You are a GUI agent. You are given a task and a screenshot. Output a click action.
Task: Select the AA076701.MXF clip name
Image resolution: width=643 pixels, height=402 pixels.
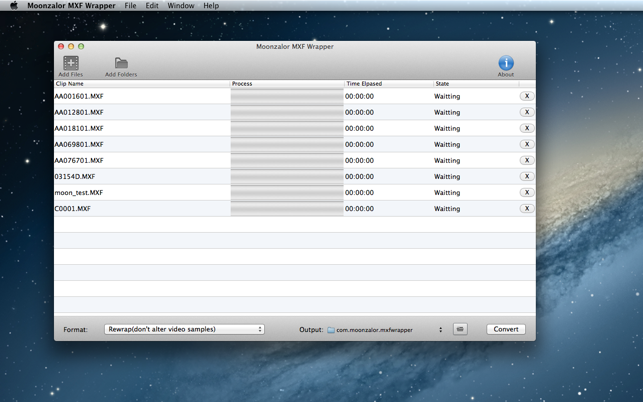click(x=79, y=160)
